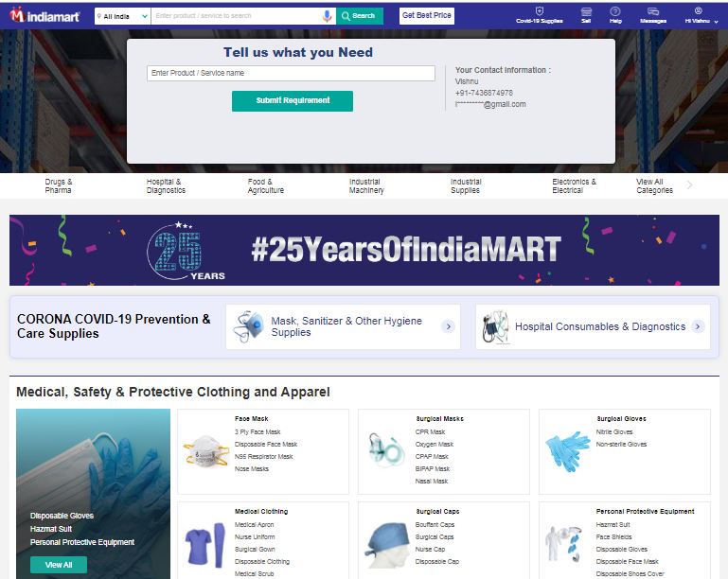Click the mask image in hygiene supplies card
Viewport: 728px width, 579px height.
coord(248,326)
